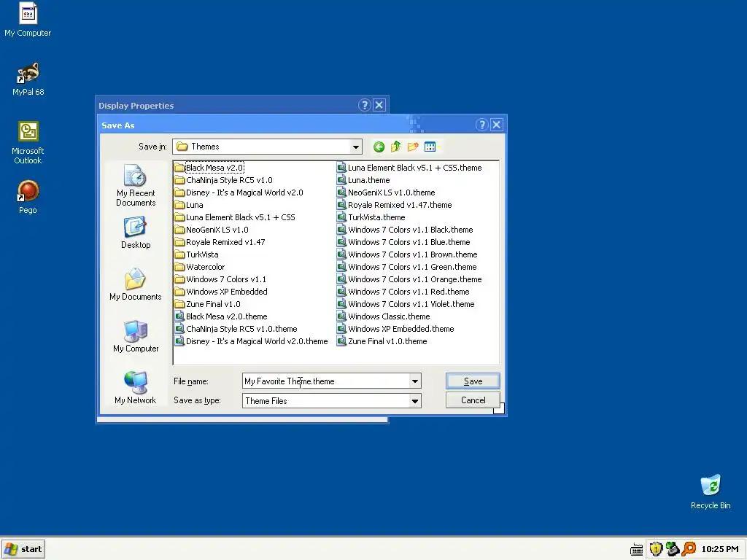The width and height of the screenshot is (747, 560).
Task: Expand the File name dropdown arrow
Action: (415, 381)
